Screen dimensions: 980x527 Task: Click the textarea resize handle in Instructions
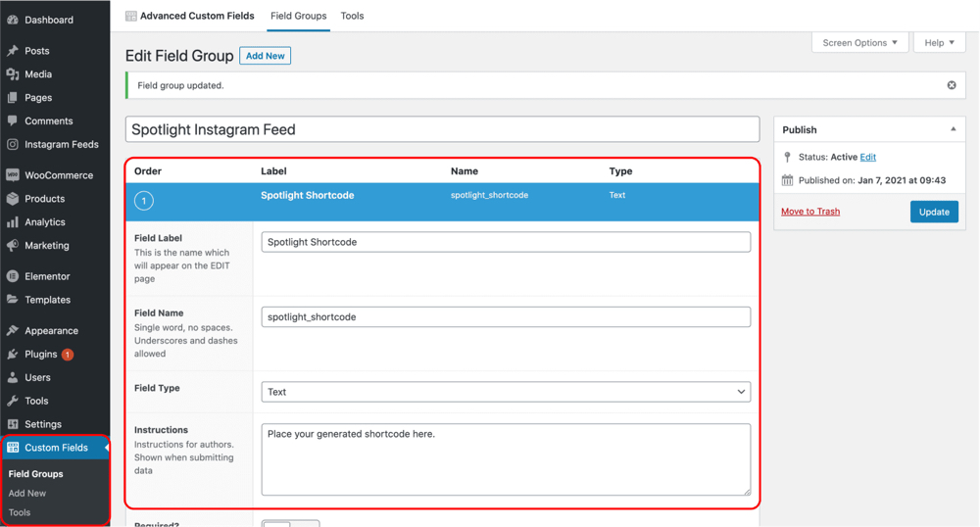(747, 492)
